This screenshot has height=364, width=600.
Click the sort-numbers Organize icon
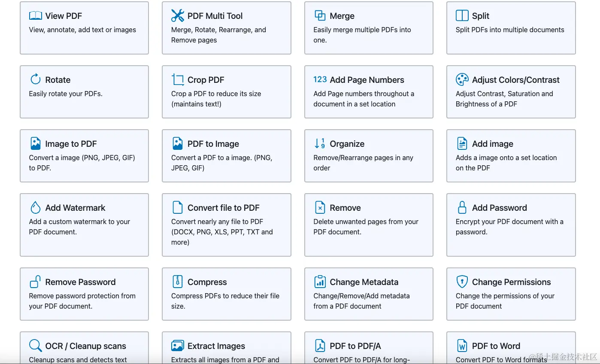(x=320, y=143)
